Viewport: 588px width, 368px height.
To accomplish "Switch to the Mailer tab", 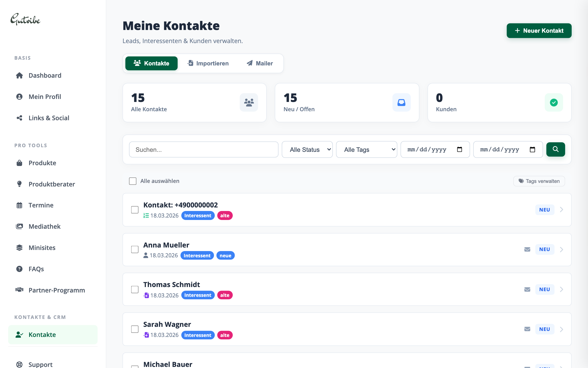I will pyautogui.click(x=259, y=63).
